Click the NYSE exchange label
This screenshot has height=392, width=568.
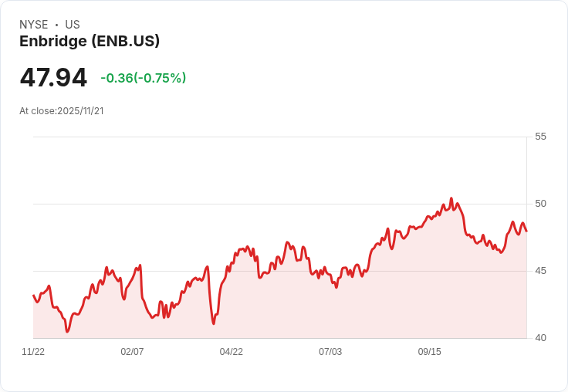click(34, 24)
